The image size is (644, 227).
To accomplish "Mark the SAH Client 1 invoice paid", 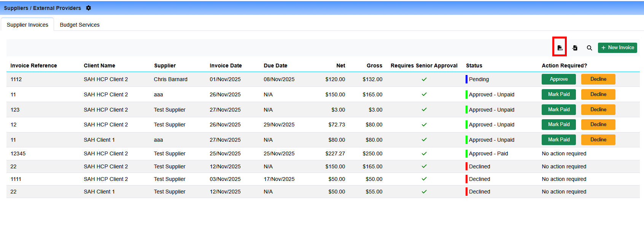I will click(x=558, y=140).
